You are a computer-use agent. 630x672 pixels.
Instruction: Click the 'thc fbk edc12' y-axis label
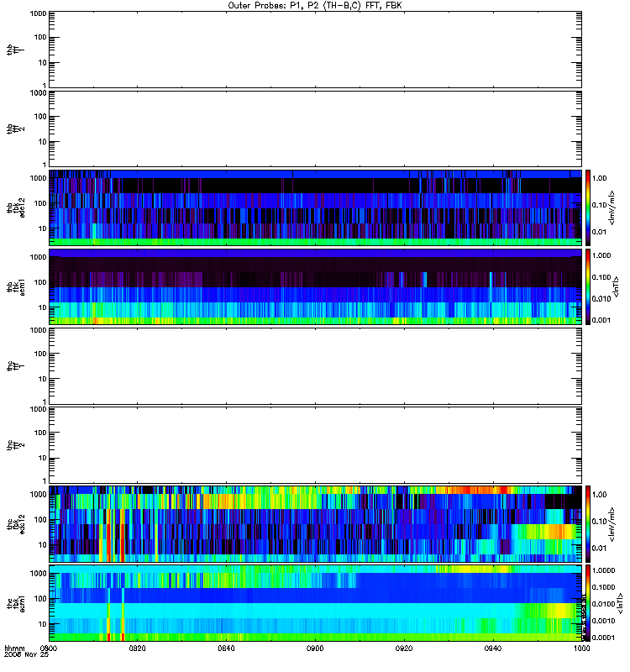pyautogui.click(x=15, y=524)
